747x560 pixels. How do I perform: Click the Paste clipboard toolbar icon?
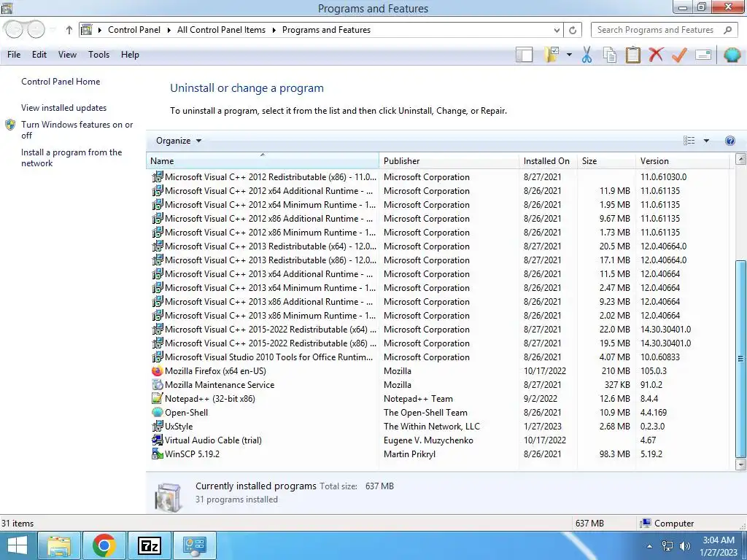[632, 55]
